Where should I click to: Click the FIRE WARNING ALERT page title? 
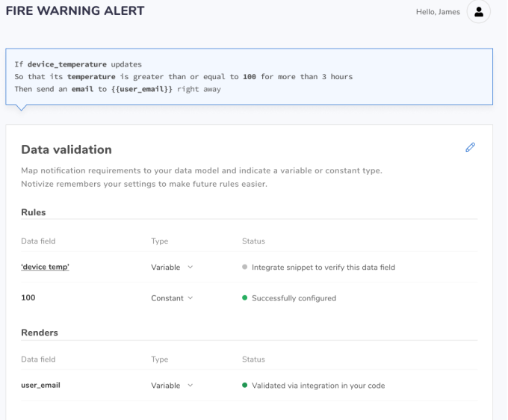click(75, 11)
